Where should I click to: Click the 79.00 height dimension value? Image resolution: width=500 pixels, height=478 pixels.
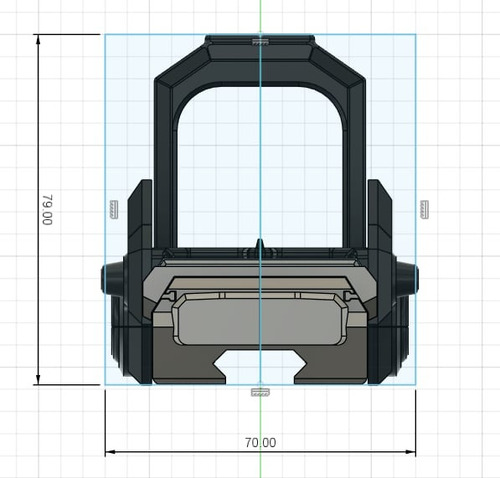[48, 210]
